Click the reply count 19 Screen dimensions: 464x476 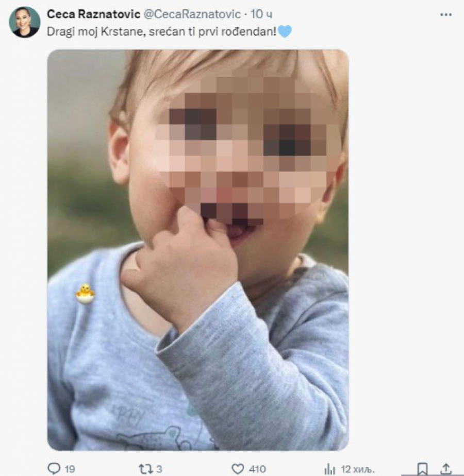[70, 469]
